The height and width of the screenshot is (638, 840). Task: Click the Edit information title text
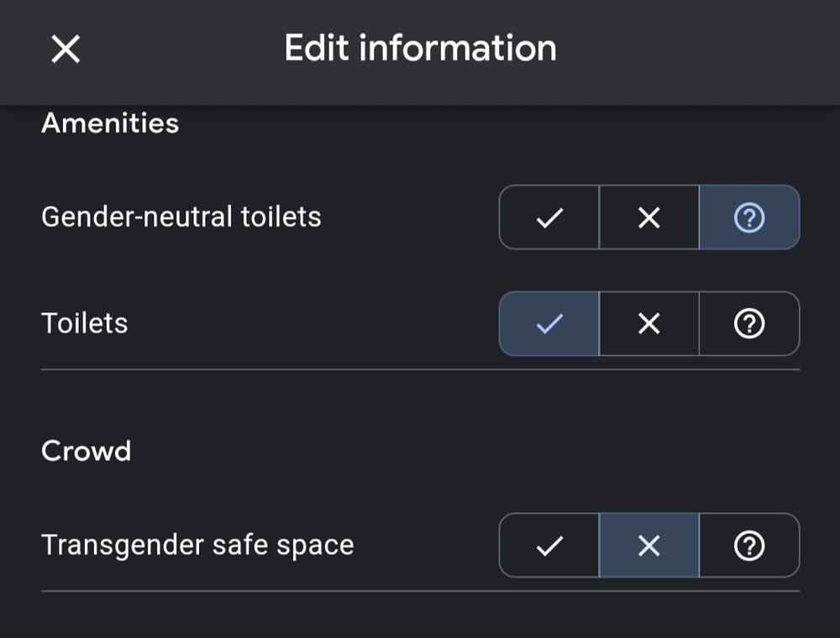pos(421,48)
